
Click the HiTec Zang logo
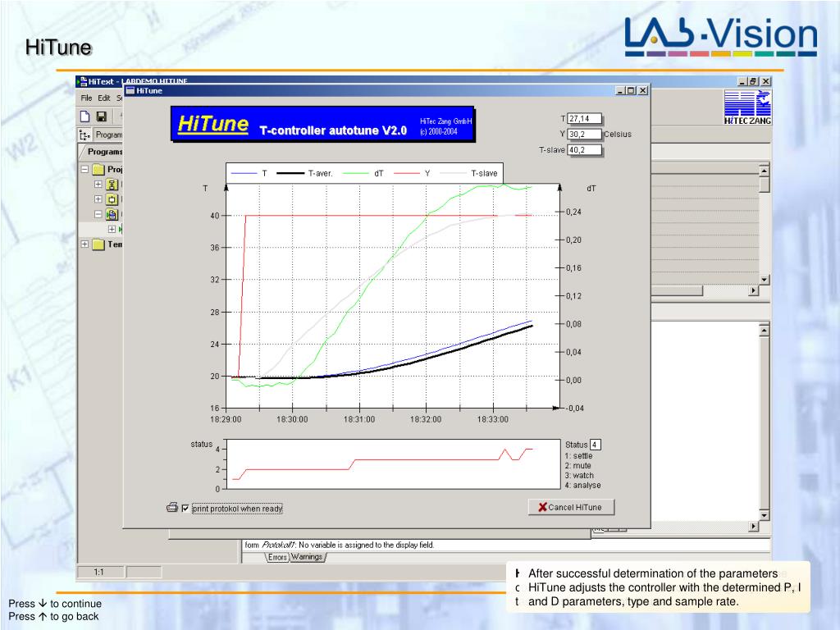pos(747,107)
